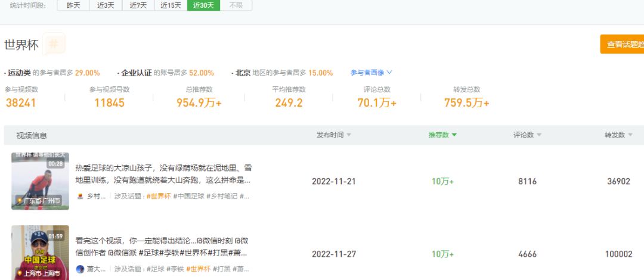This screenshot has width=644, height=280.
Task: Select the 昨天 time period tab
Action: [x=73, y=5]
